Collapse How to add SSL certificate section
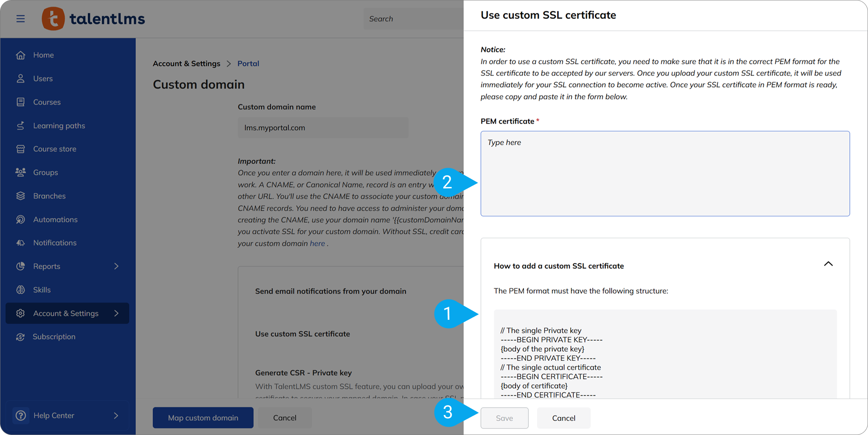Image resolution: width=868 pixels, height=435 pixels. pyautogui.click(x=828, y=264)
